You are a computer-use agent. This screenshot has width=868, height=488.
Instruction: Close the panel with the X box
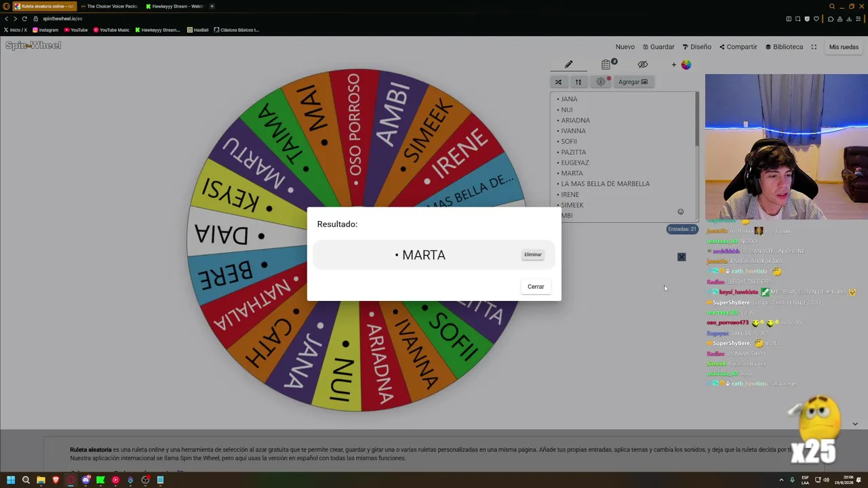(682, 257)
